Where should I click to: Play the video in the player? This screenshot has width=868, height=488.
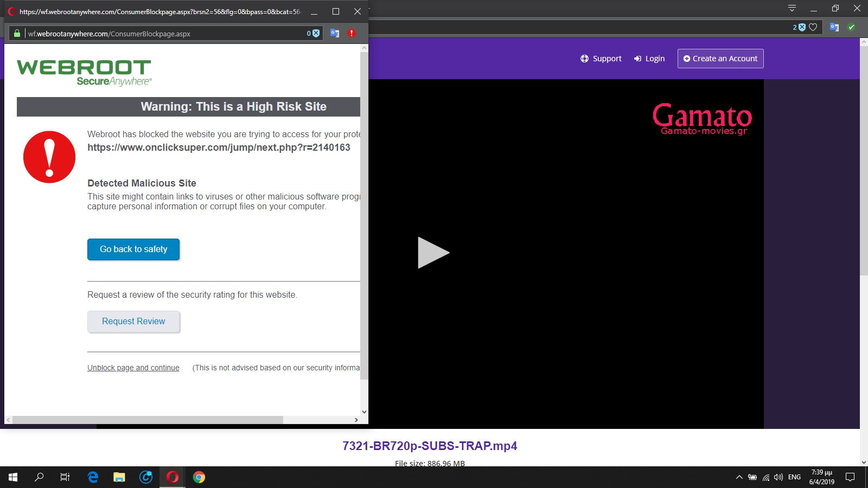(x=433, y=253)
